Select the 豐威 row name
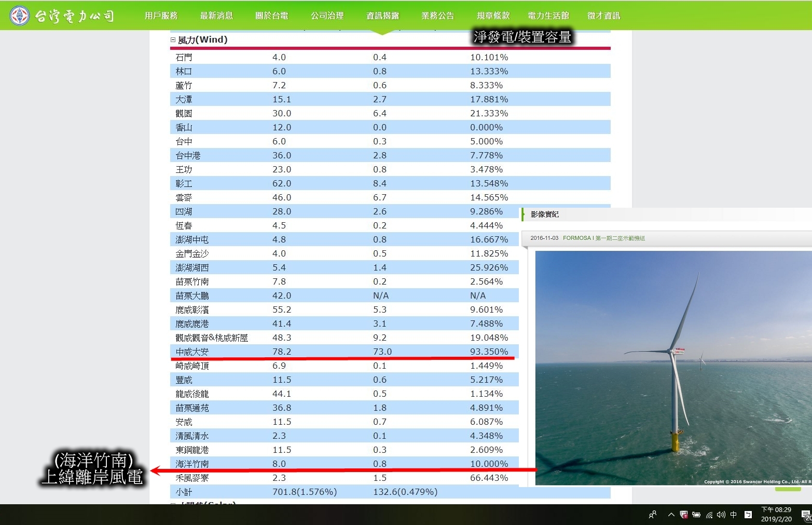The width and height of the screenshot is (812, 525). click(x=184, y=380)
